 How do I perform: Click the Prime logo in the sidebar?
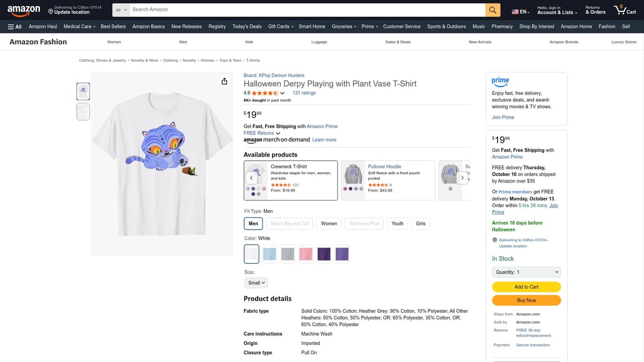coord(500,82)
